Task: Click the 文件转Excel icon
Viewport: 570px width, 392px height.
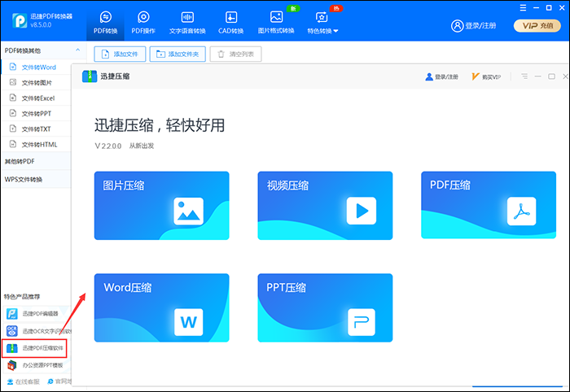Action: pos(13,98)
